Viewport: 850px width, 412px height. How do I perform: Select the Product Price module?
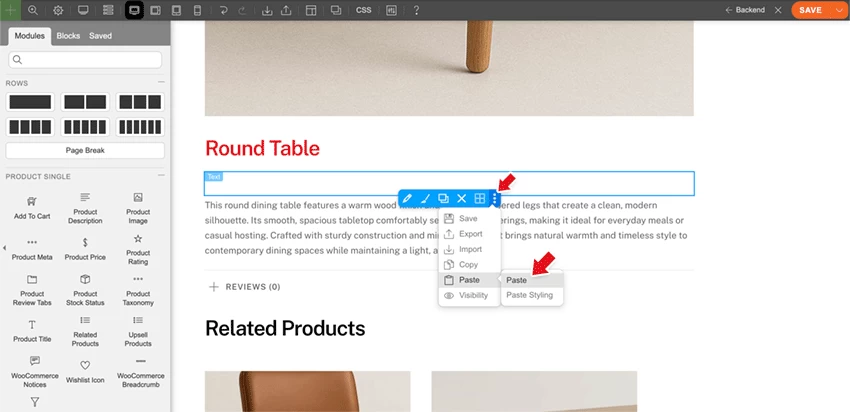coord(85,249)
